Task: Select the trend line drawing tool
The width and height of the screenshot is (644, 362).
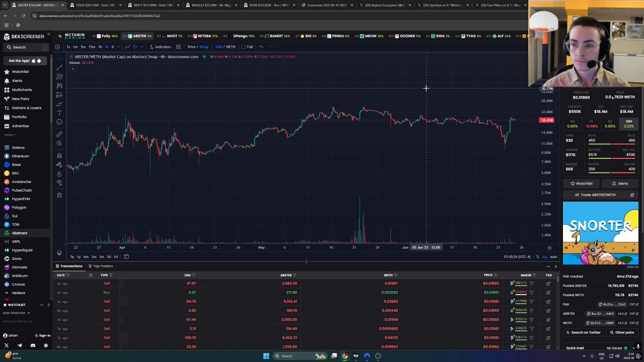Action: coord(59,67)
